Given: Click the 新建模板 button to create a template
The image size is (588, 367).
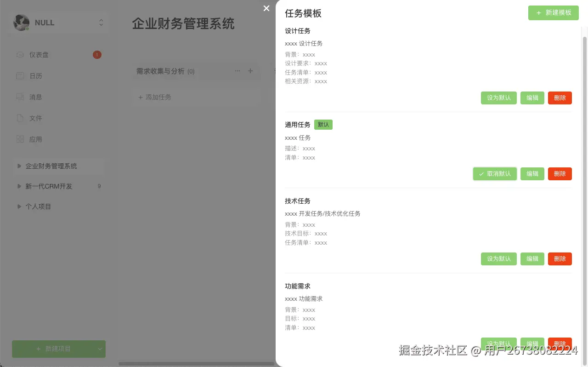Looking at the screenshot, I should point(553,13).
